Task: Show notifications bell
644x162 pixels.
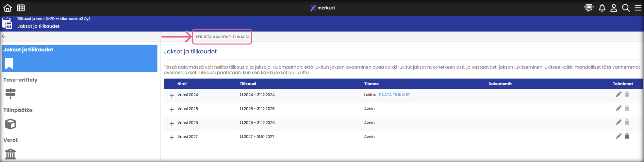Action: tap(602, 8)
